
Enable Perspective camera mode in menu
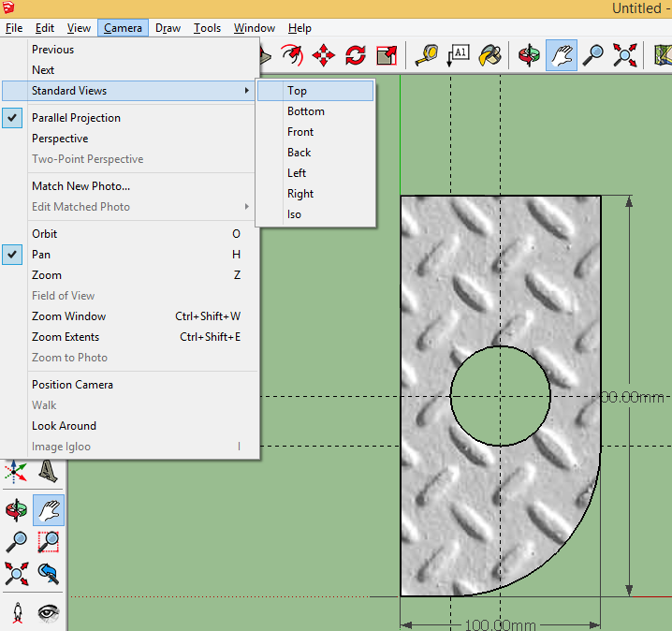coord(60,139)
